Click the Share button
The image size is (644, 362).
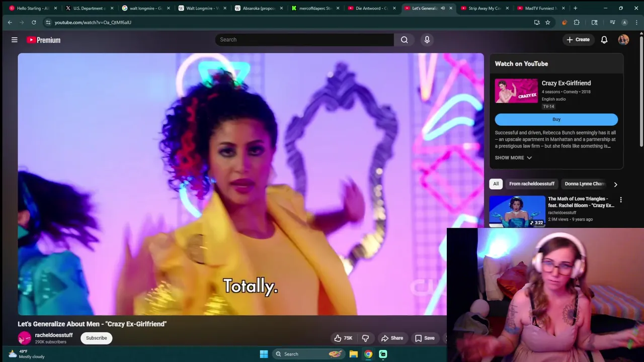(392, 338)
